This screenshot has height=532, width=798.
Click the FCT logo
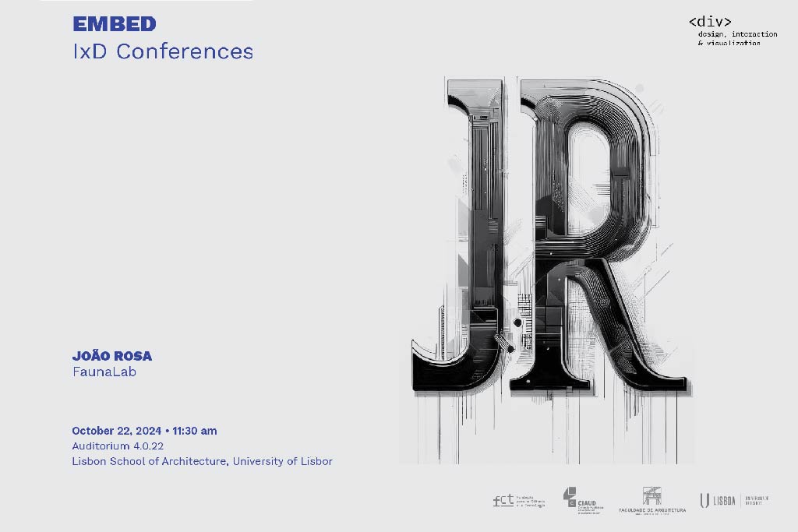point(519,501)
